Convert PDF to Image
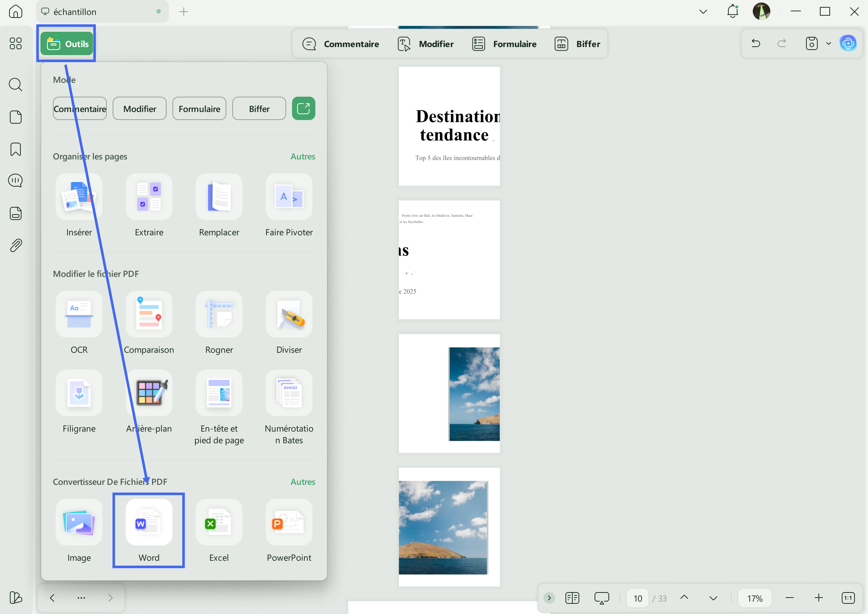 click(x=79, y=522)
